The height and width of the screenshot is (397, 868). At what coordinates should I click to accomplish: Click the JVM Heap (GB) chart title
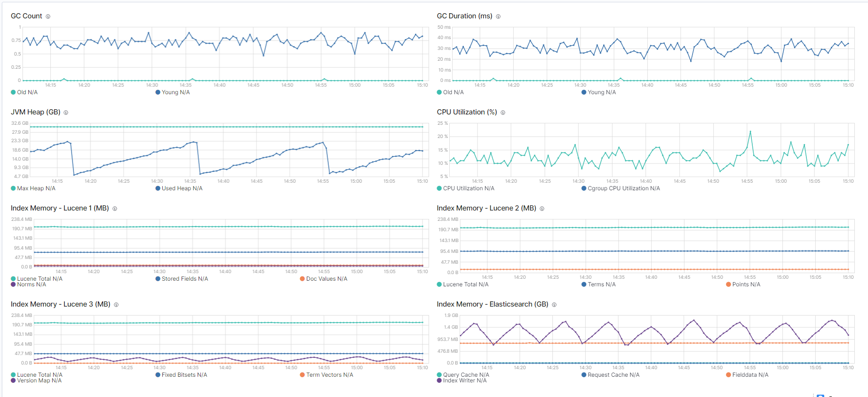36,112
